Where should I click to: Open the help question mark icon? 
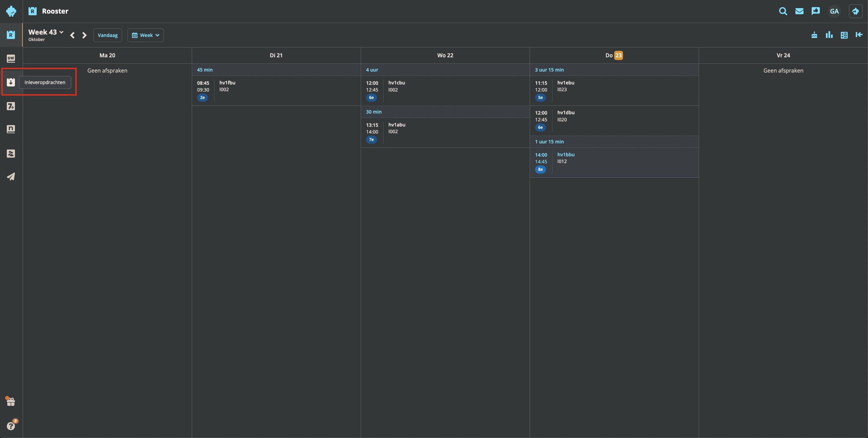(11, 426)
